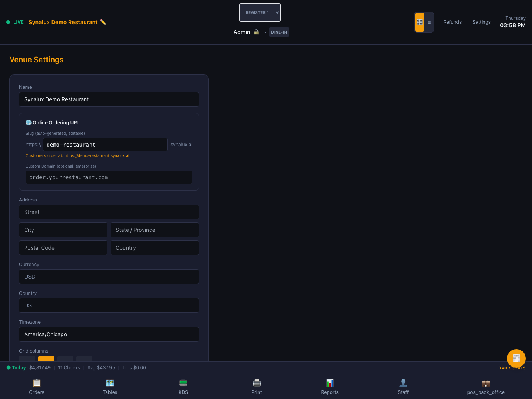The image size is (532, 399).
Task: Click the Admin user label
Action: point(242,32)
